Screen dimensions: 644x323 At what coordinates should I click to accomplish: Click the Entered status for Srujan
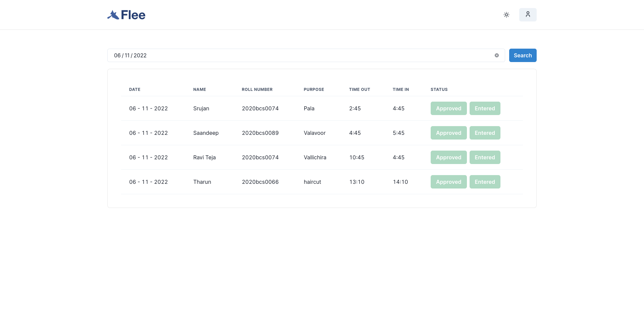tap(485, 108)
